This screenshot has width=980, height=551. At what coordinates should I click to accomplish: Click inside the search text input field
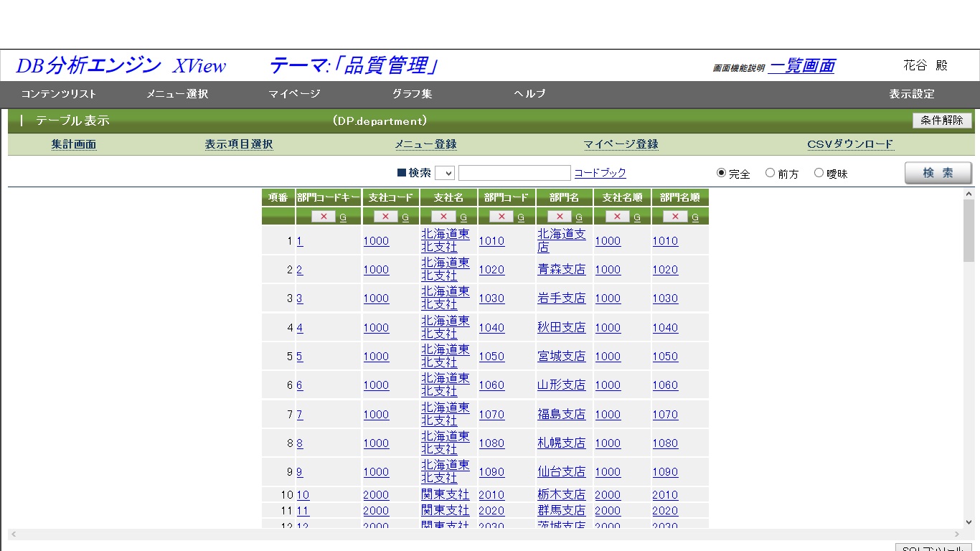point(514,172)
